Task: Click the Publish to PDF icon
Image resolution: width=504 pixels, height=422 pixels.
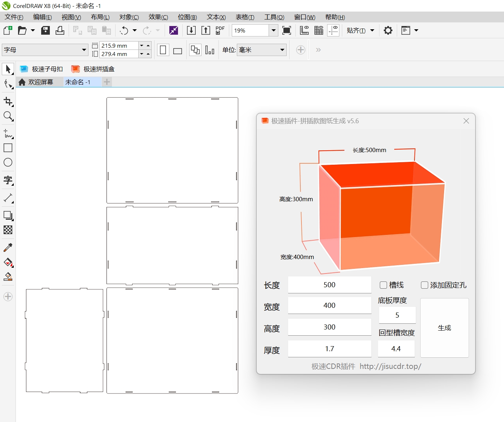Action: [x=220, y=30]
